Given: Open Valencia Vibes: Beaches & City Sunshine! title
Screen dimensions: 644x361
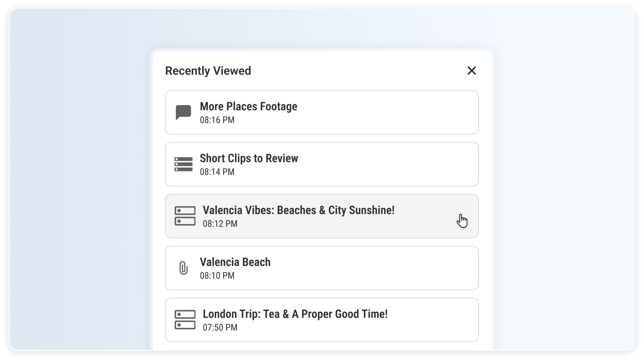Looking at the screenshot, I should [298, 210].
